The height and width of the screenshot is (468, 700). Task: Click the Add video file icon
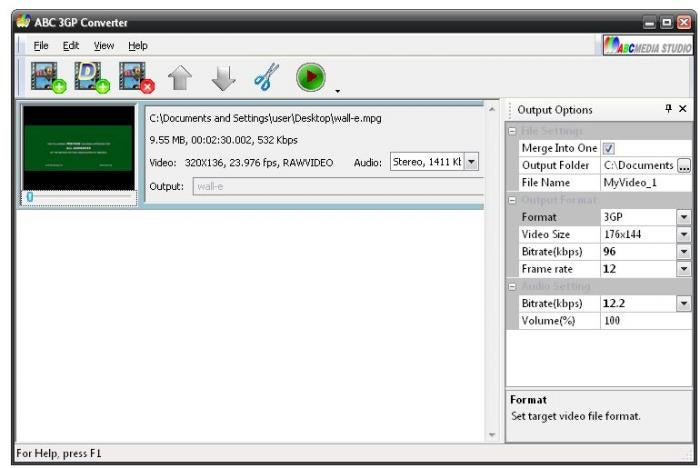point(48,78)
